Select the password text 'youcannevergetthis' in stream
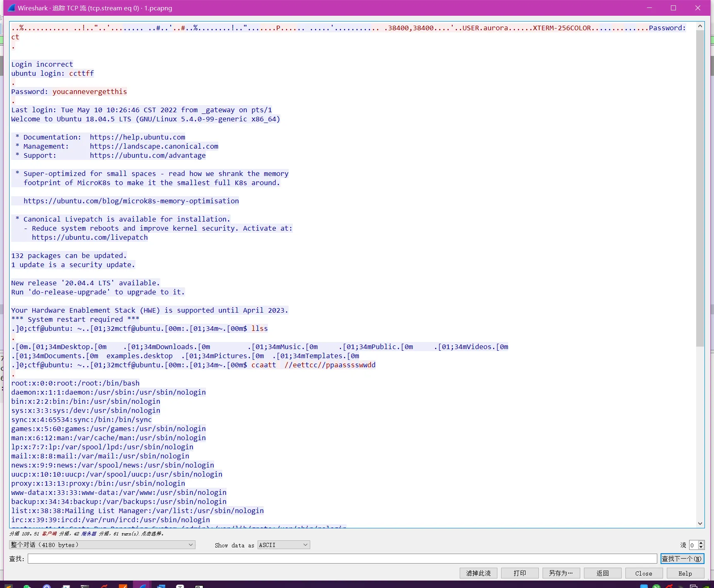The height and width of the screenshot is (588, 714). point(89,92)
